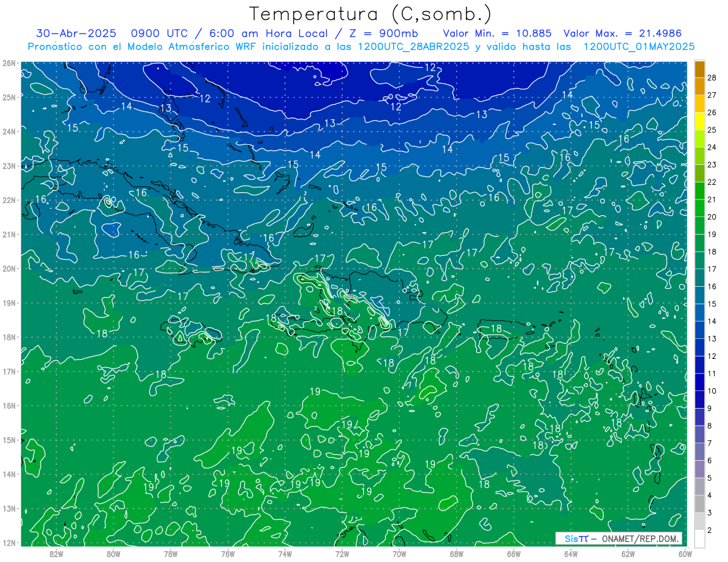Click the '21N' latitude axis label
This screenshot has width=728, height=562.
point(9,234)
